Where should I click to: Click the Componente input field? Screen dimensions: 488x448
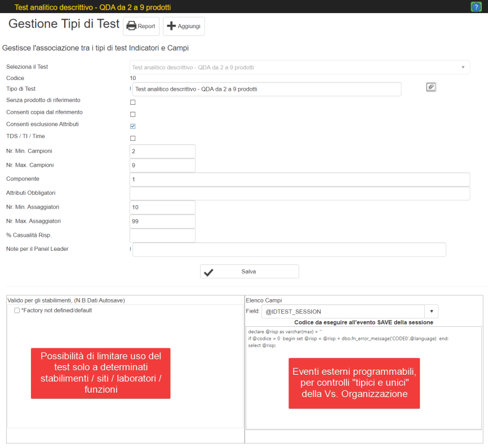tap(299, 179)
